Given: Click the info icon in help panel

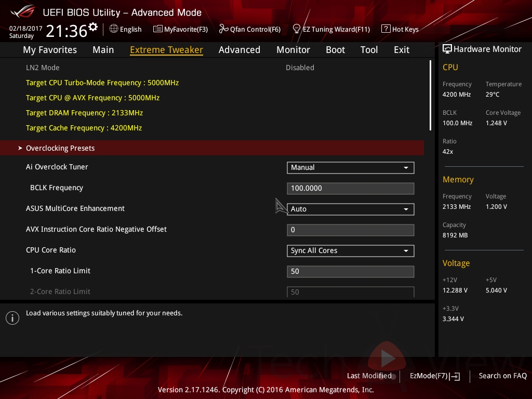Looking at the screenshot, I should click(12, 318).
